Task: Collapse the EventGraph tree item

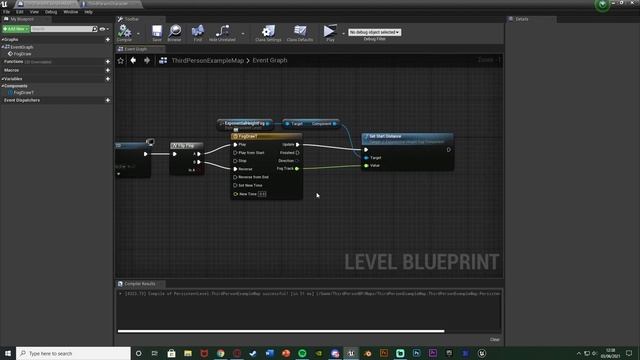Action: pos(3,47)
